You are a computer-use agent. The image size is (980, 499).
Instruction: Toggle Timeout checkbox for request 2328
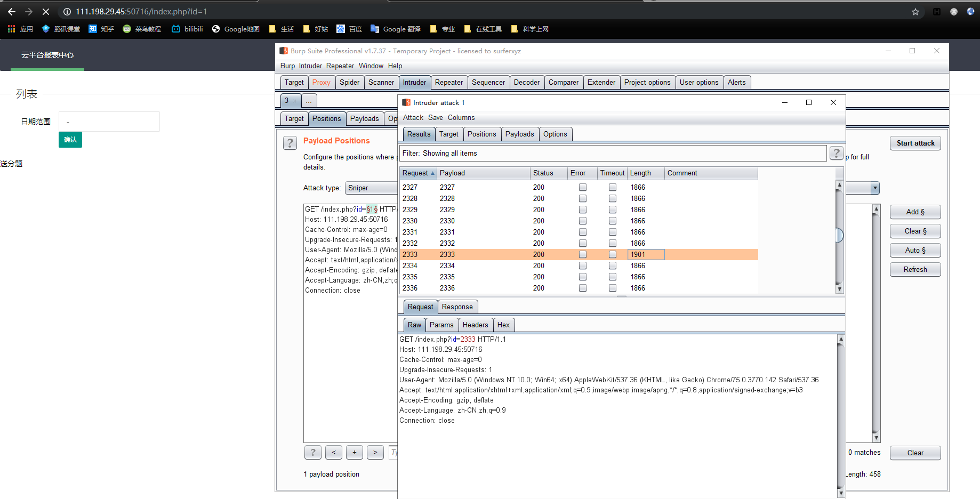coord(613,198)
